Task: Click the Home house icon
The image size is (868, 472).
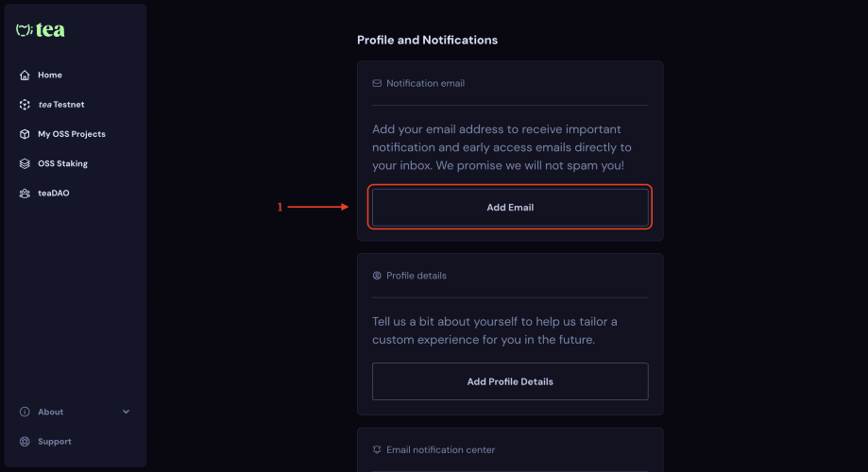Action: click(25, 76)
